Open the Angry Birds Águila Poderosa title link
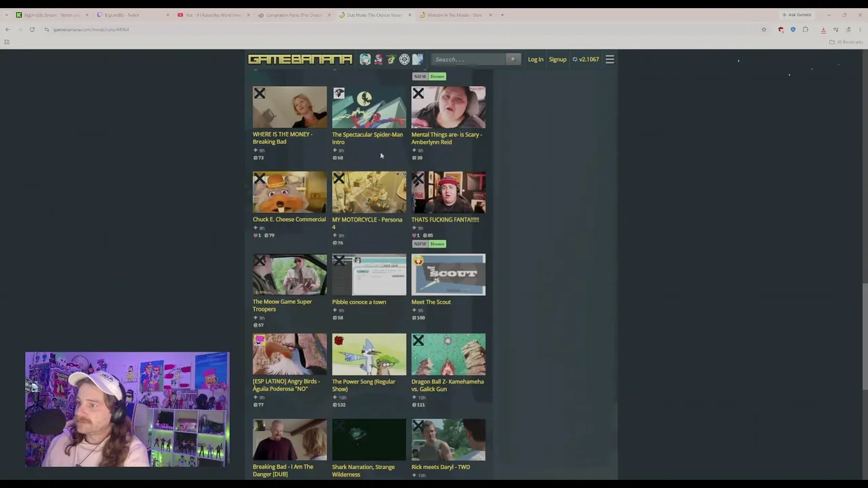The image size is (868, 488). click(286, 385)
